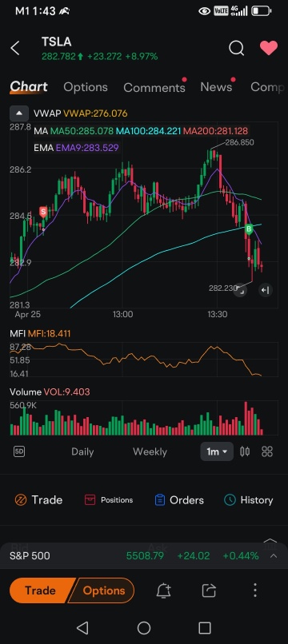Tap Android back navigation triangle
Viewport: 288px width, 644px height.
coord(82,627)
